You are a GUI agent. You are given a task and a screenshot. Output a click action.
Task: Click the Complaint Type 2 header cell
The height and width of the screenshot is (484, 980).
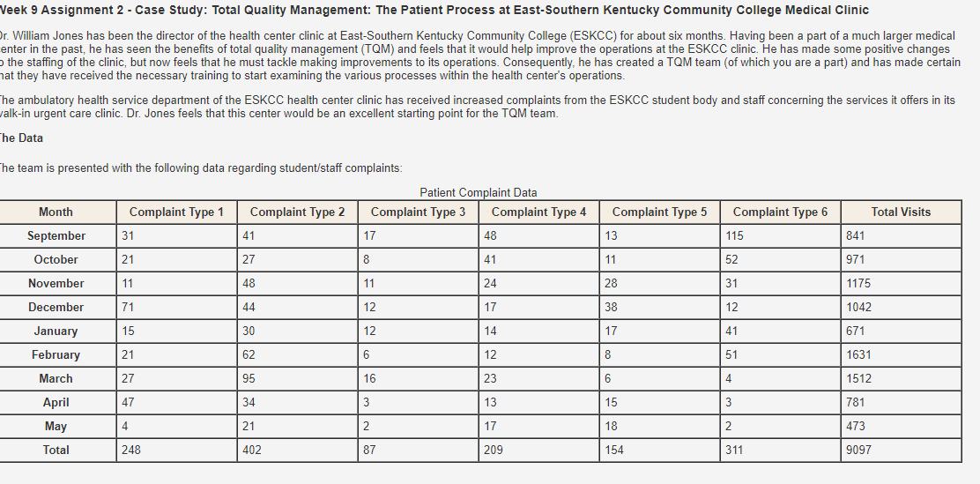[298, 212]
